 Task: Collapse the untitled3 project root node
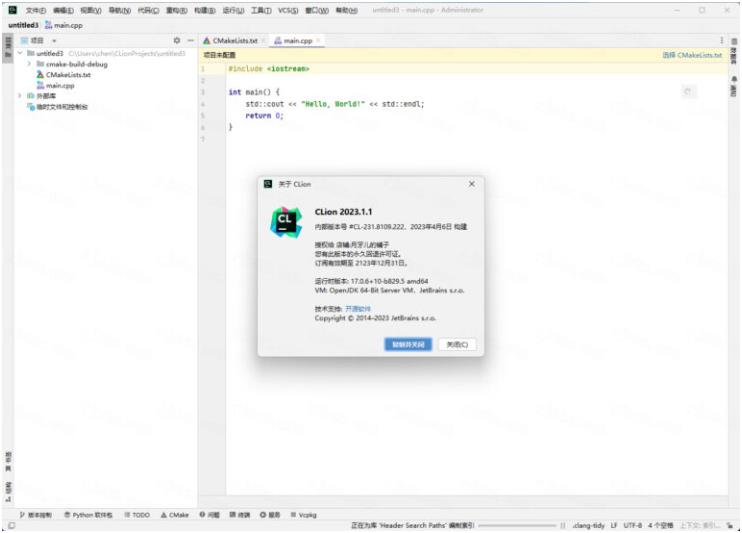click(x=20, y=53)
